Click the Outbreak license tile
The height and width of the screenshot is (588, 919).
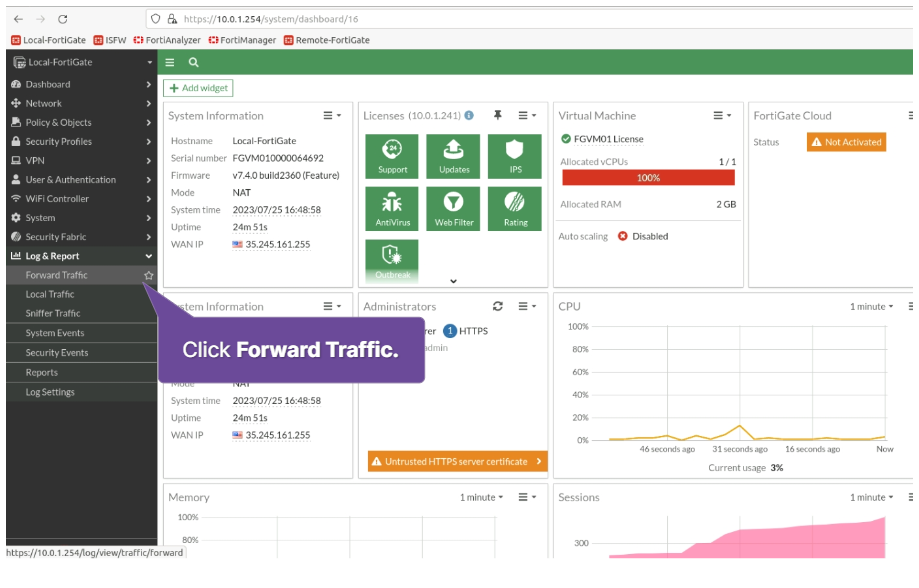click(392, 261)
